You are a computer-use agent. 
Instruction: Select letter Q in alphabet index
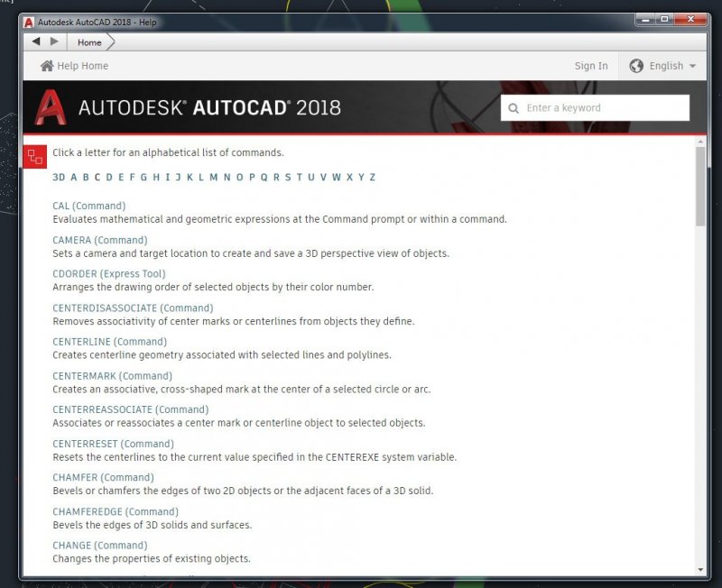264,177
